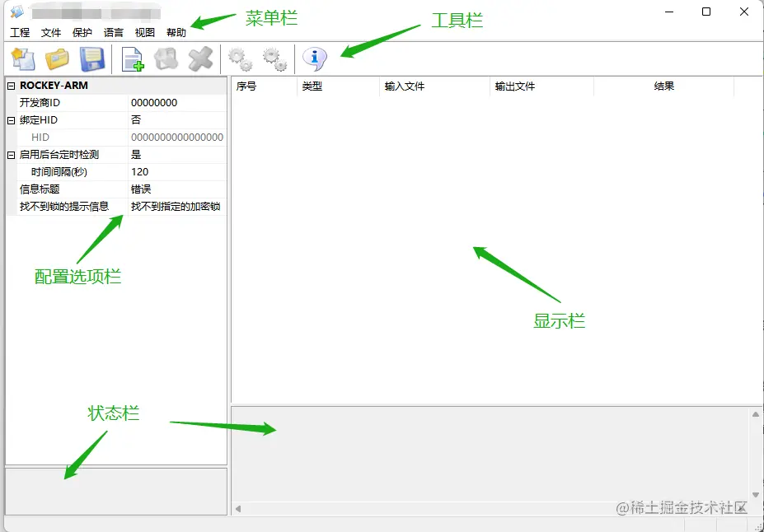Screen dimensions: 764x532
Task: Select the 时间间隔(秒) property label
Action: (x=59, y=172)
